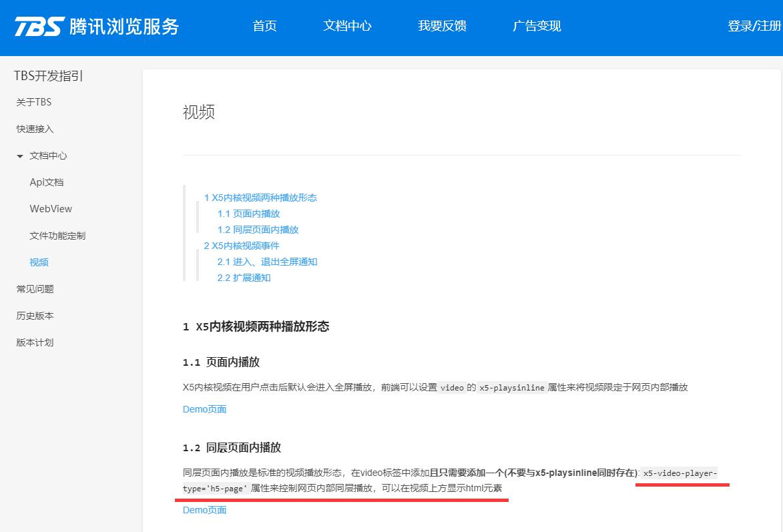Jump to 1.2 同层页面内播放 in contents
The image size is (783, 532).
click(258, 230)
